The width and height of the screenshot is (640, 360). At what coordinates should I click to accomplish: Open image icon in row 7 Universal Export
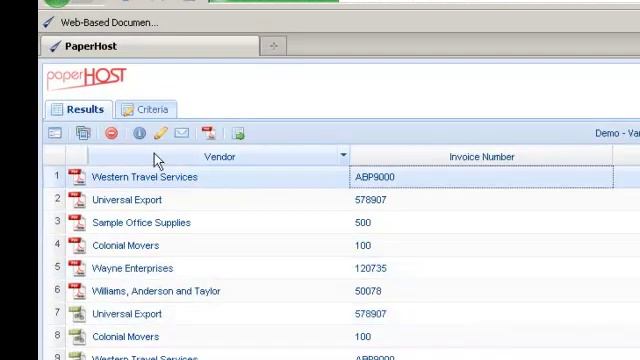(77, 314)
